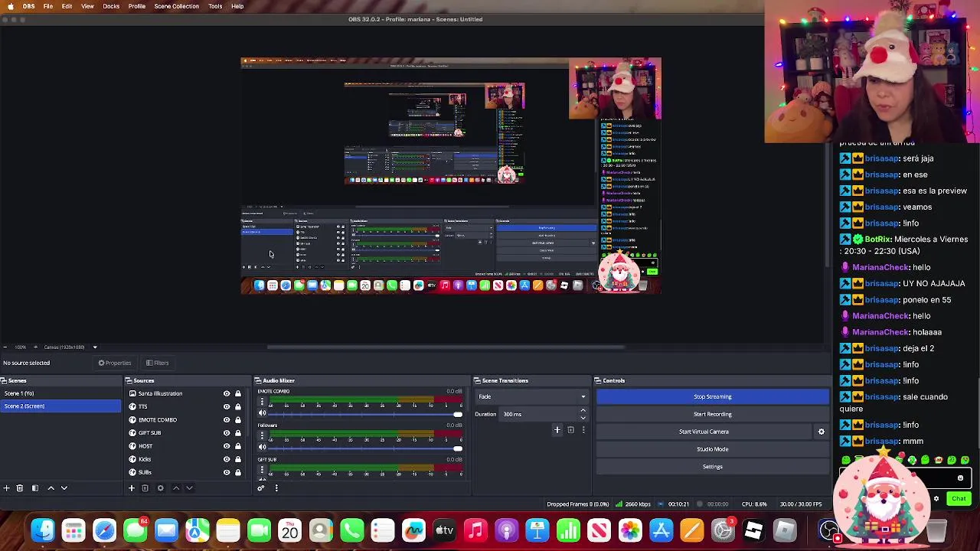This screenshot has width=980, height=551.
Task: Select Scene 2 (Screen) in Scenes list
Action: pos(60,406)
